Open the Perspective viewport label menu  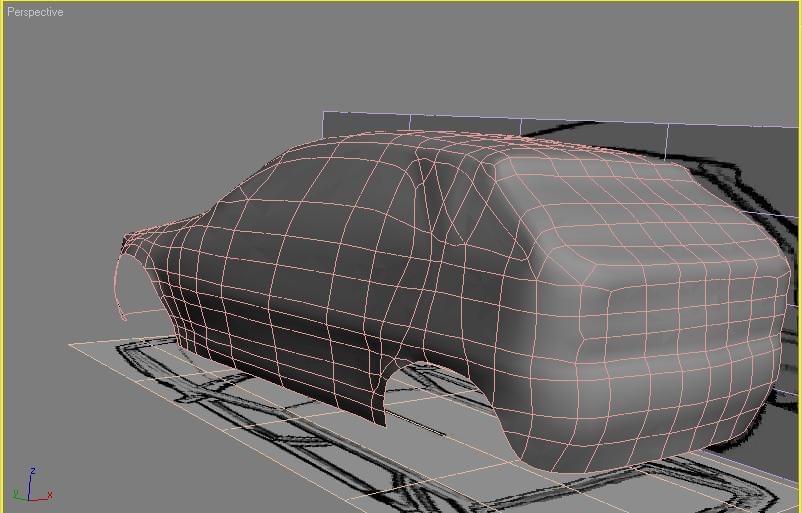click(x=35, y=12)
